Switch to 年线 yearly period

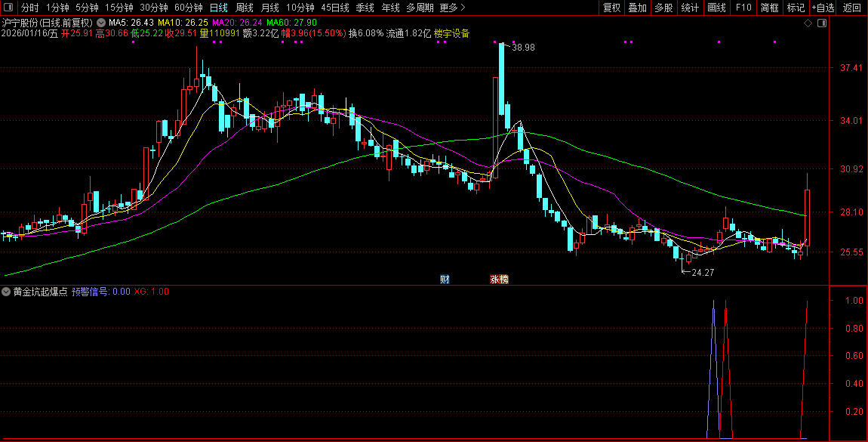coord(390,8)
